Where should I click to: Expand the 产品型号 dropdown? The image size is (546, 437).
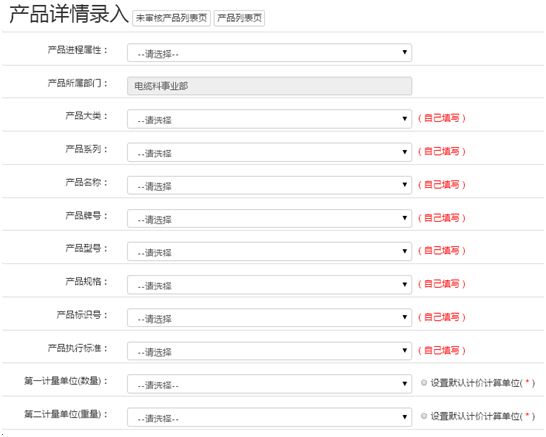coord(270,251)
